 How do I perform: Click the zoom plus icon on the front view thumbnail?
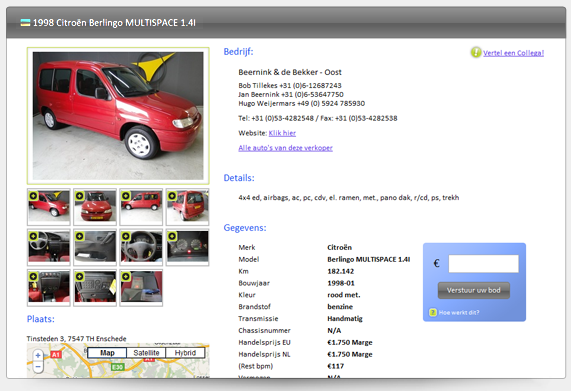tap(79, 196)
